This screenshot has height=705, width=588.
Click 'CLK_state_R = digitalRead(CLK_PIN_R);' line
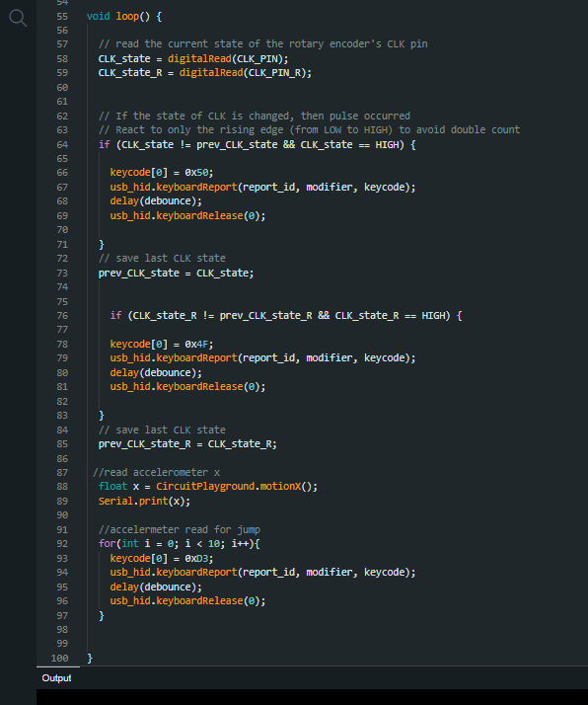(205, 73)
